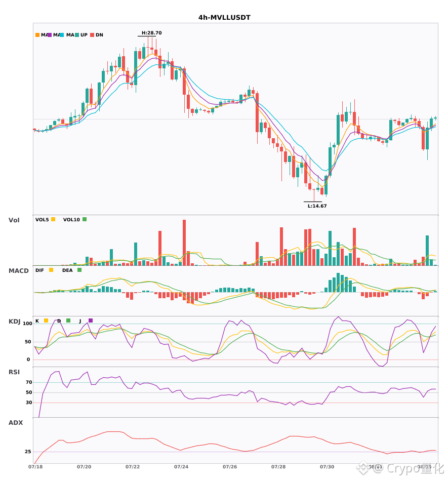Click the H:28.70 high price label
The height and width of the screenshot is (481, 448).
click(151, 33)
